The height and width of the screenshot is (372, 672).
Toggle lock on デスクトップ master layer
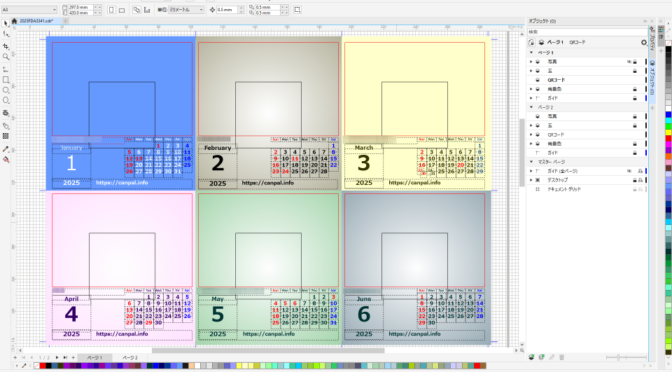pyautogui.click(x=635, y=180)
